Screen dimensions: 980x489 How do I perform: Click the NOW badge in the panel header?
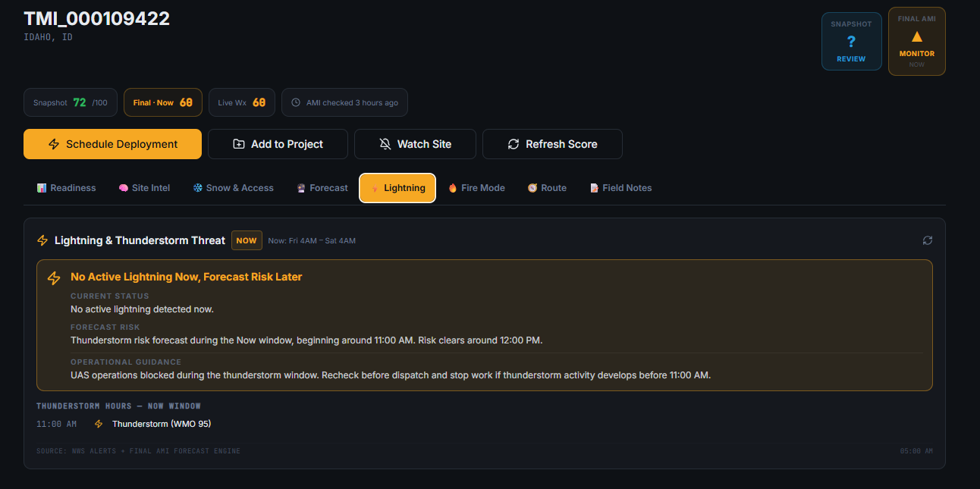[247, 240]
